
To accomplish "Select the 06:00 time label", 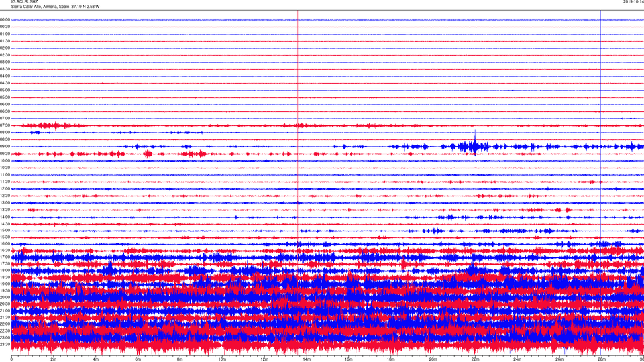I will pyautogui.click(x=5, y=105).
